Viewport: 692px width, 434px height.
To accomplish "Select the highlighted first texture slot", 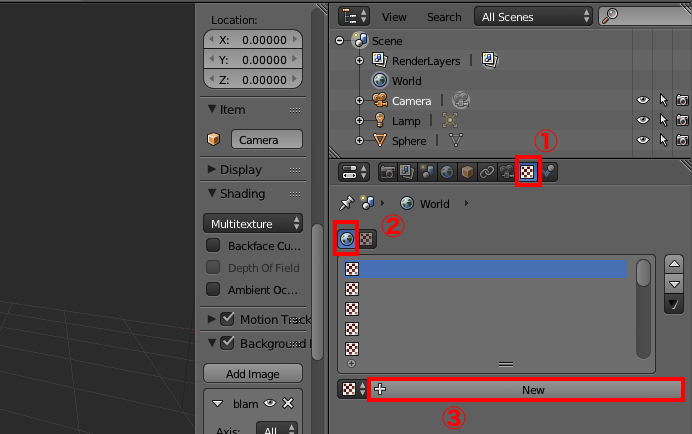I will tap(485, 269).
